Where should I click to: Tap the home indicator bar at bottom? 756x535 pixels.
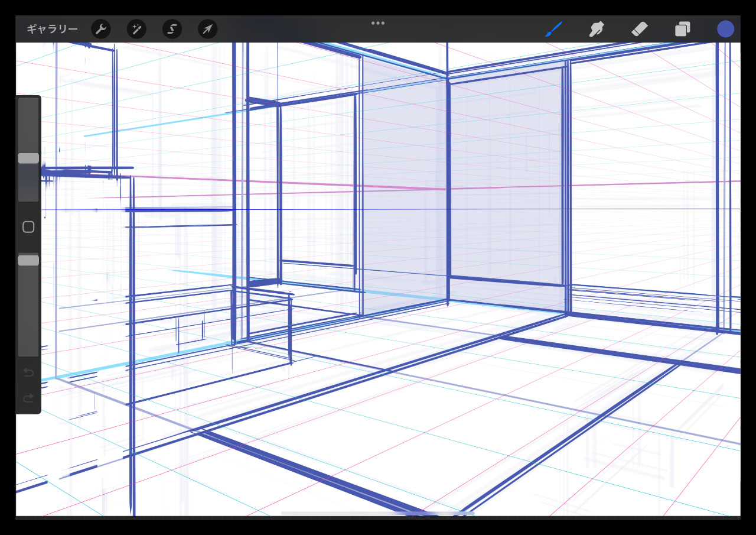click(x=378, y=513)
